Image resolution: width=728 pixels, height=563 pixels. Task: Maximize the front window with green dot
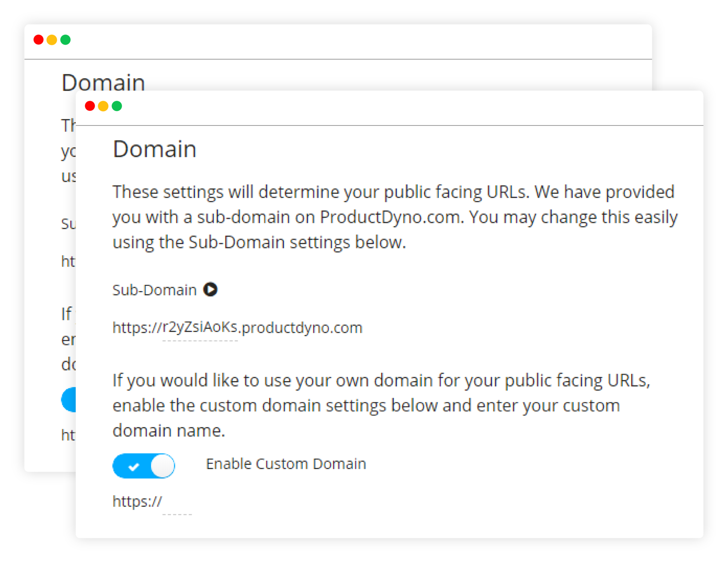pos(117,106)
